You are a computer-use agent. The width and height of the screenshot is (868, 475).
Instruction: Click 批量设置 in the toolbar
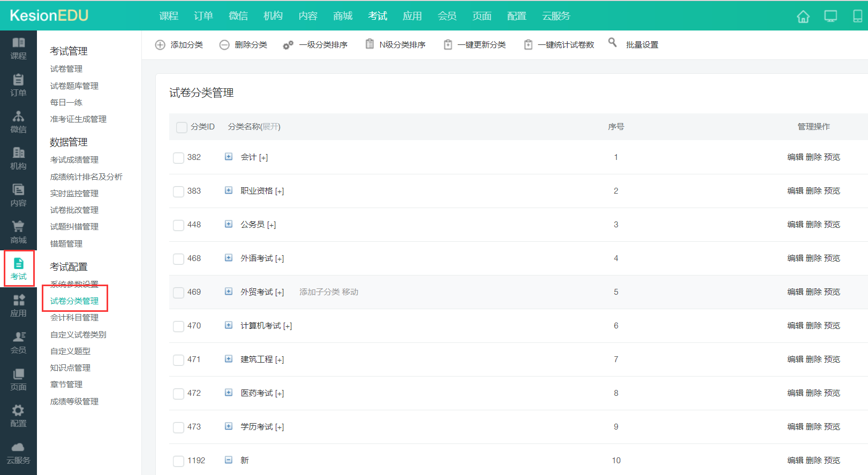[641, 45]
